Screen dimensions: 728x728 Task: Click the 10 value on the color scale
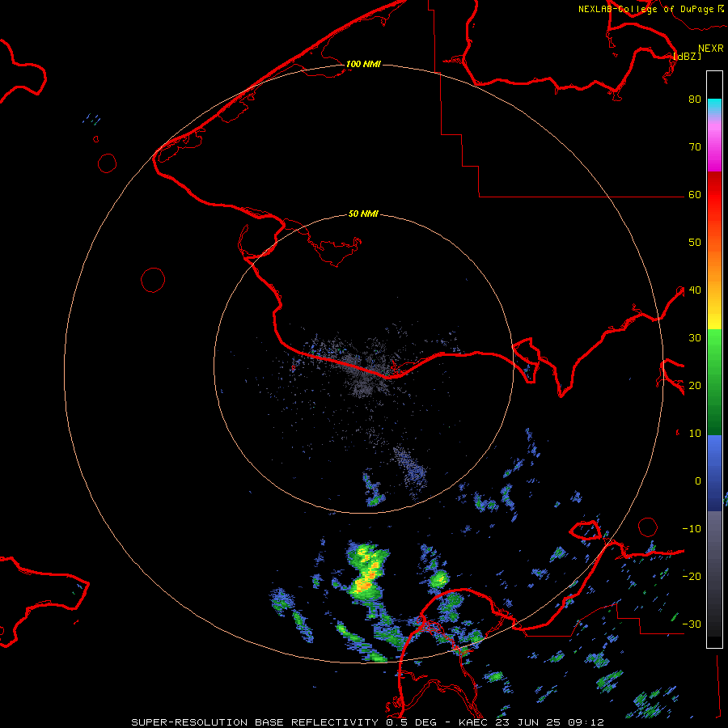[695, 434]
